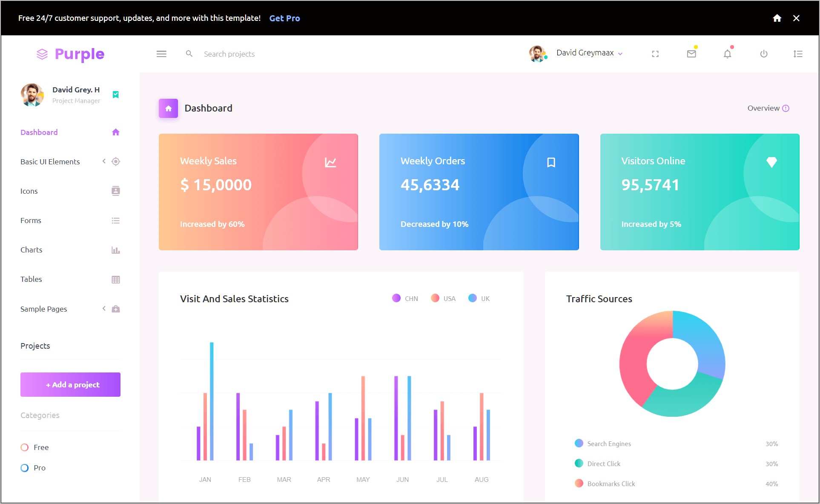This screenshot has width=820, height=504.
Task: Toggle the CHN legend series
Action: [405, 298]
